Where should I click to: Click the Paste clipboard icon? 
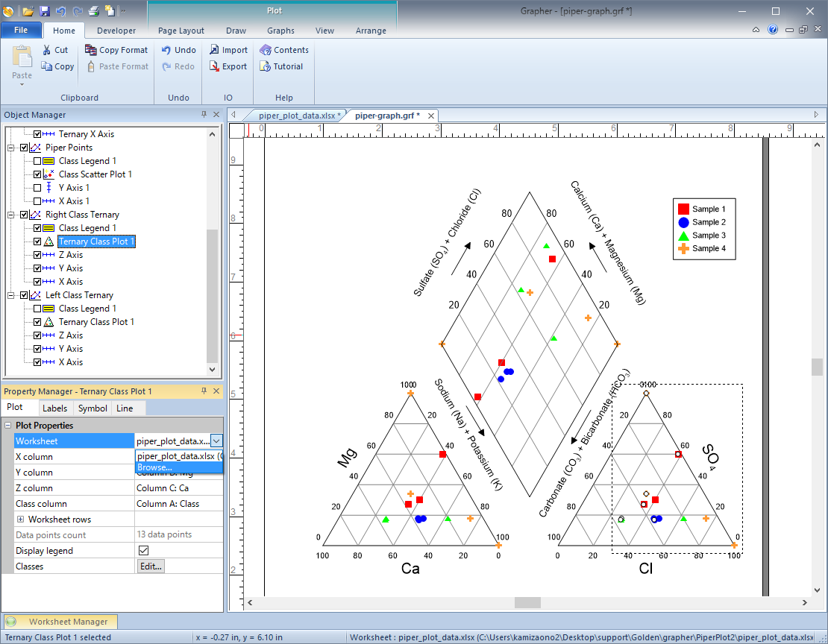pos(22,57)
